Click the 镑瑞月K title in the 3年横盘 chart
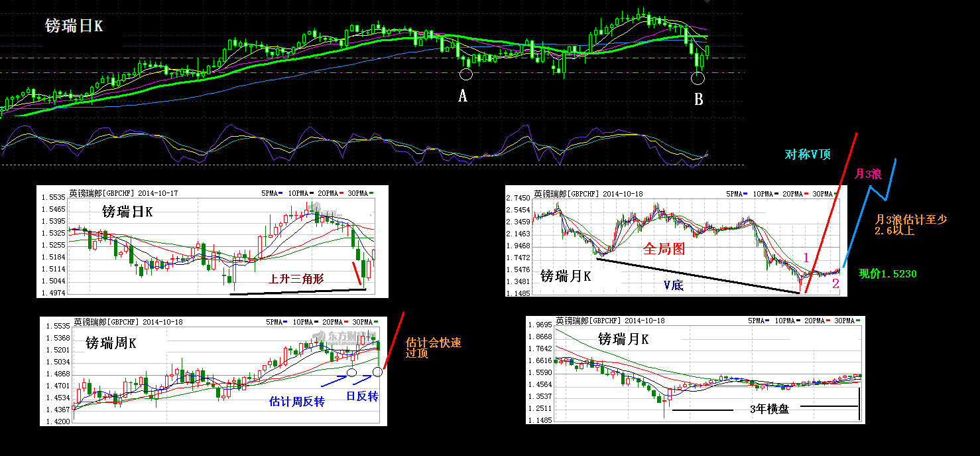This screenshot has width=980, height=456. (624, 339)
